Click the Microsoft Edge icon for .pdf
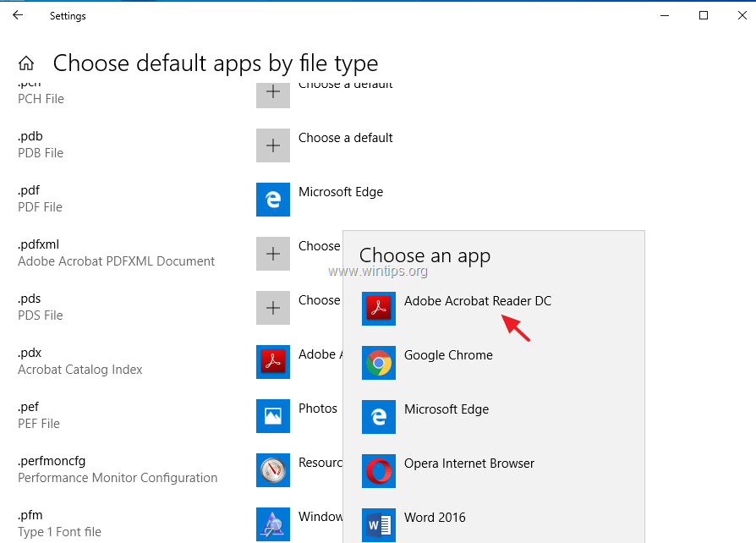This screenshot has height=543, width=756. (273, 199)
